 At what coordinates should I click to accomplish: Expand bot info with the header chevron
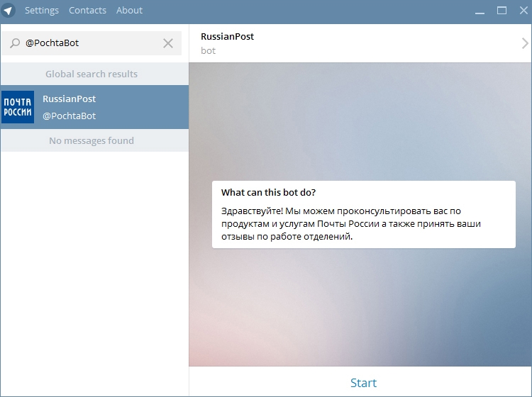pos(525,43)
